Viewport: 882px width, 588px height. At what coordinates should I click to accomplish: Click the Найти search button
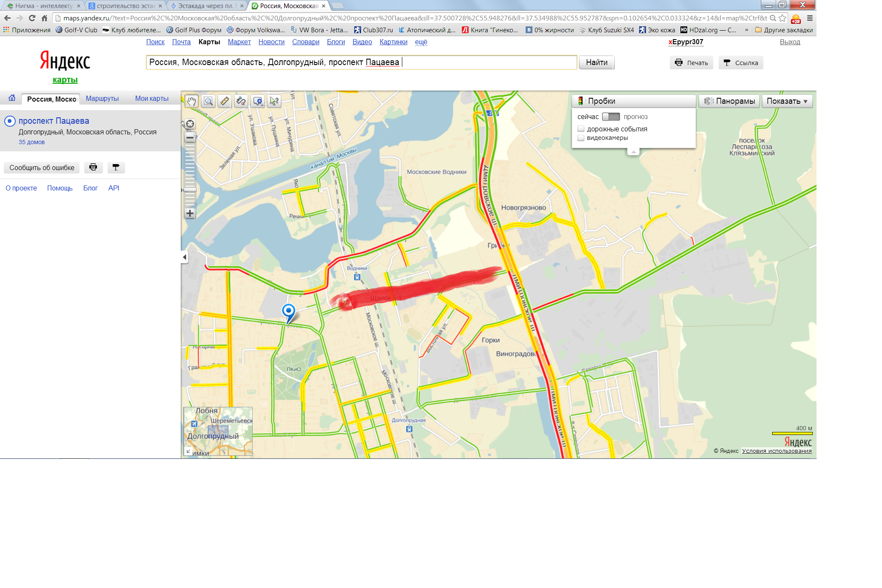(597, 62)
